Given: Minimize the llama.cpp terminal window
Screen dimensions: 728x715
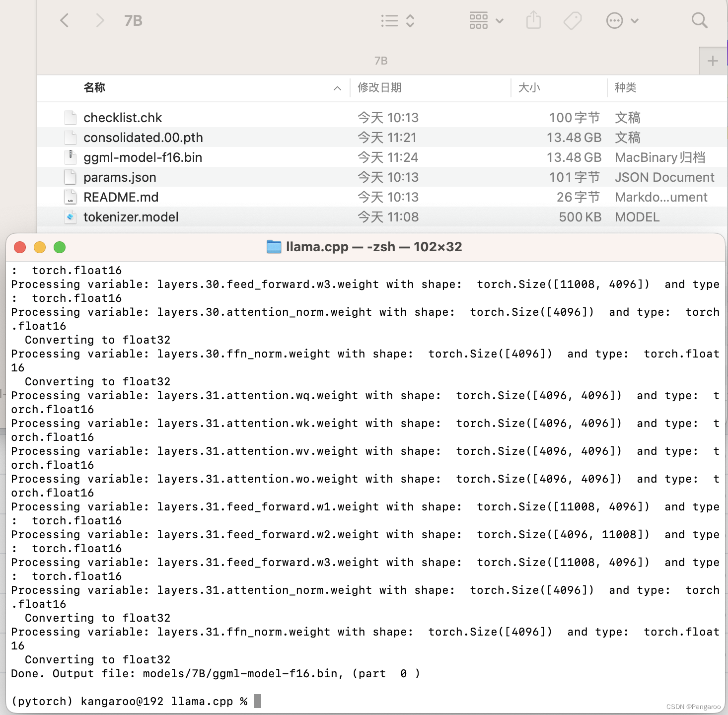Looking at the screenshot, I should click(40, 247).
